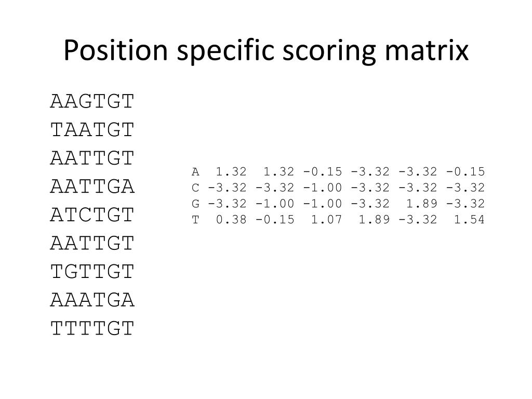The height and width of the screenshot is (399, 532).
Task: Click the value 0.38 in row T
Action: click(x=231, y=220)
